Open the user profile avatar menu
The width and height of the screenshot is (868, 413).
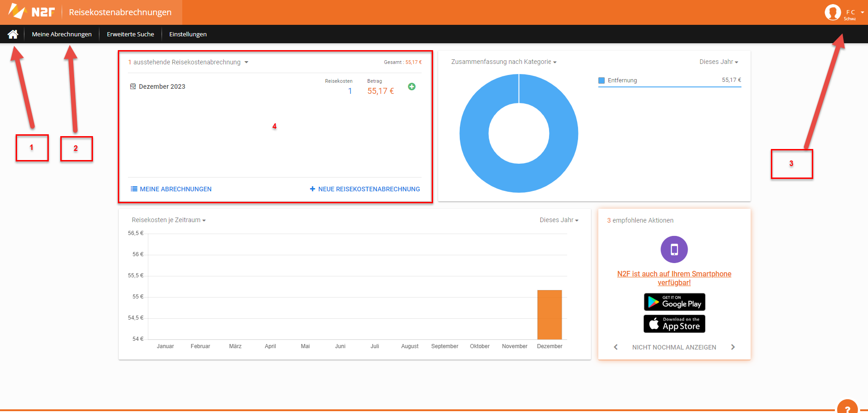point(833,12)
